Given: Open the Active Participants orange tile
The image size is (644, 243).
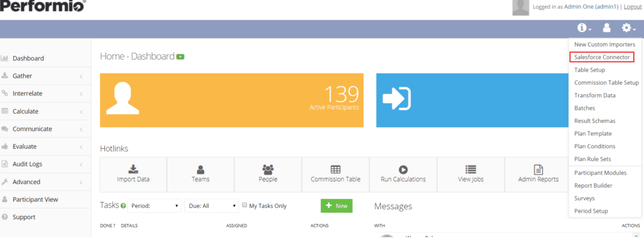Looking at the screenshot, I should [x=231, y=100].
